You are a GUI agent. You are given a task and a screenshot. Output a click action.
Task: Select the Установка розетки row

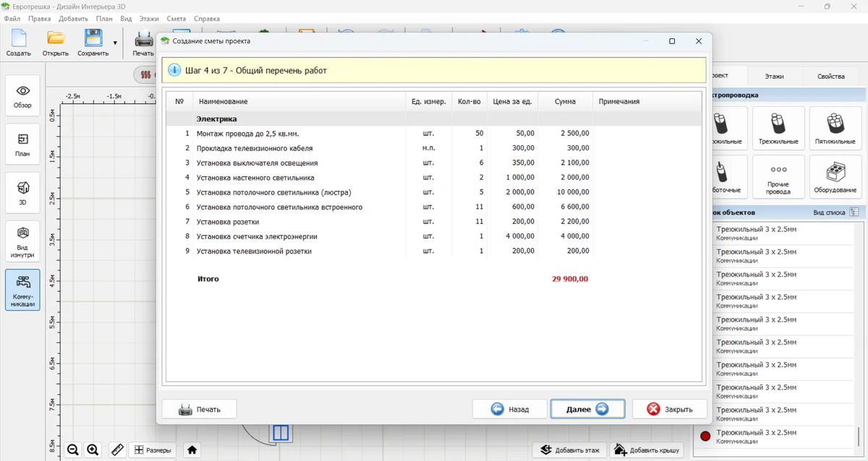click(x=228, y=222)
